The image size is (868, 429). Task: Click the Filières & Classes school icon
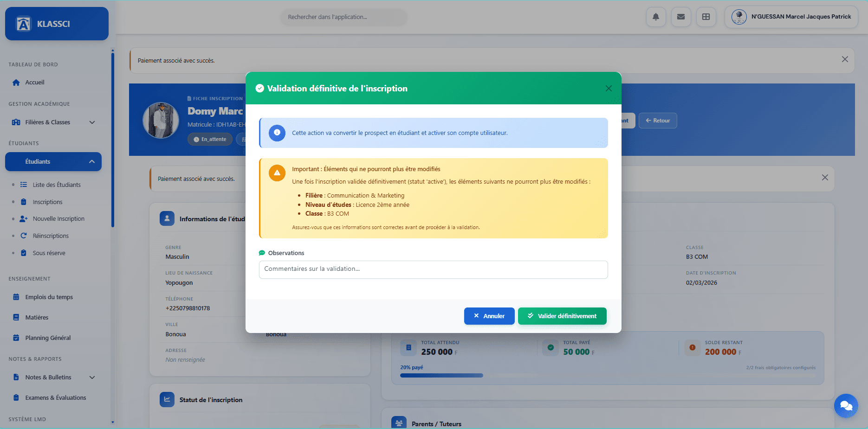point(16,122)
